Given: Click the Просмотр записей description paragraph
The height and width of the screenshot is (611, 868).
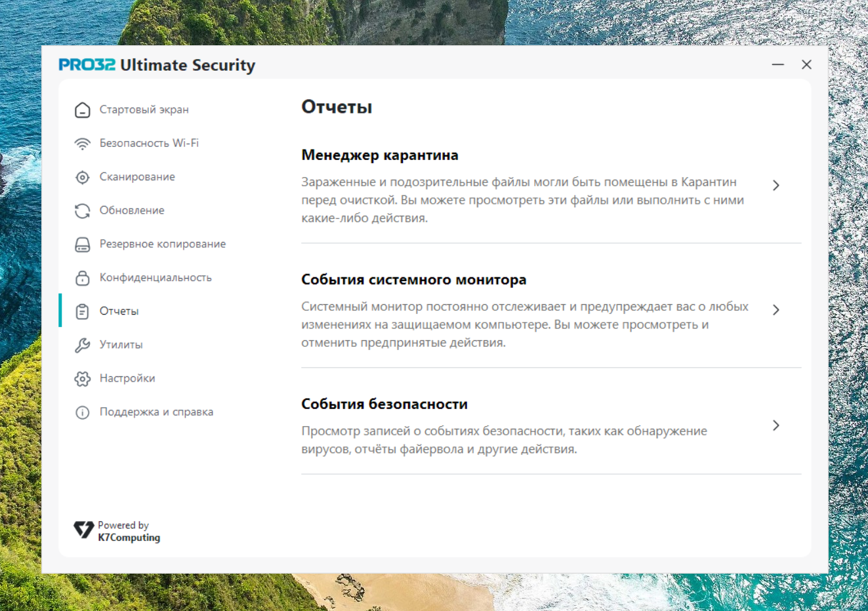Looking at the screenshot, I should point(505,440).
